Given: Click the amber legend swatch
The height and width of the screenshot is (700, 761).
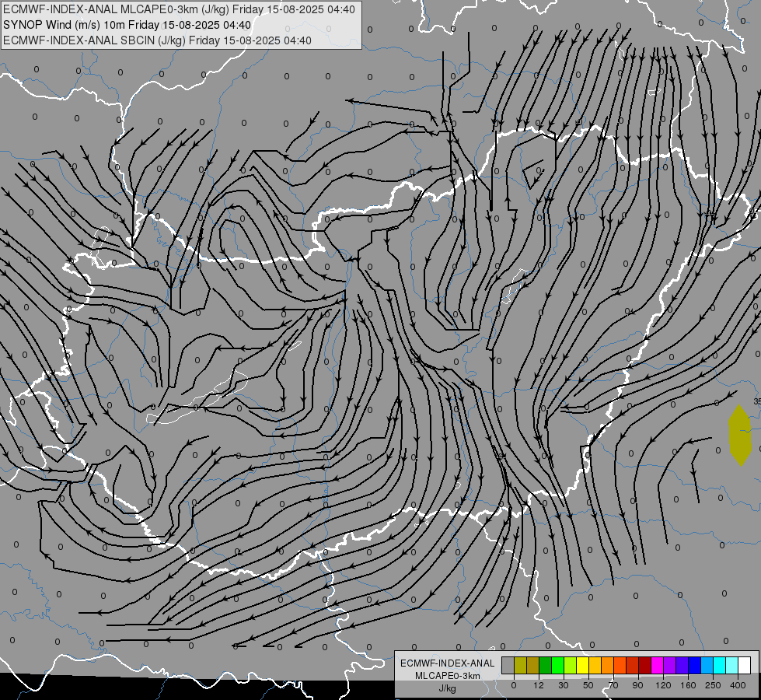Looking at the screenshot, I should [595, 665].
